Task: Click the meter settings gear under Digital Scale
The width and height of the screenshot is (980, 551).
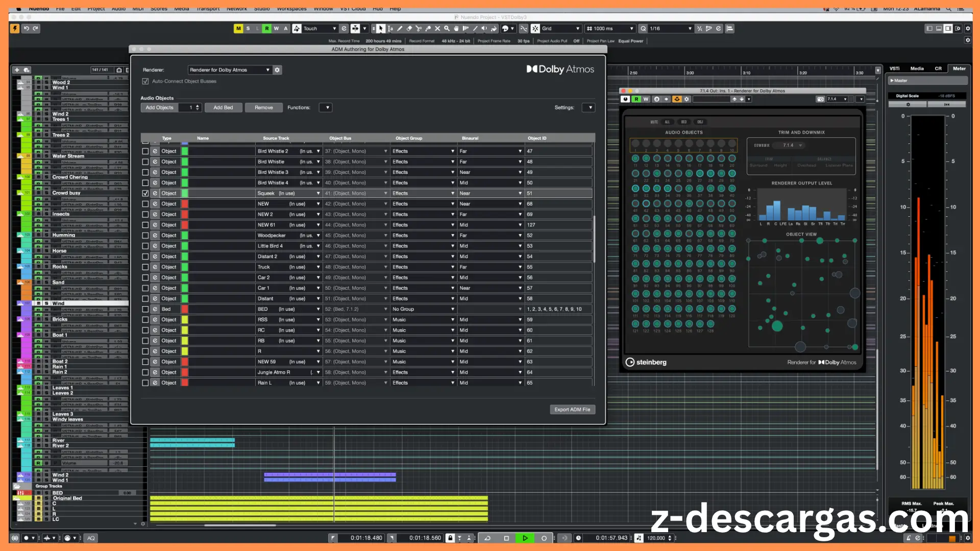Action: coord(908,105)
